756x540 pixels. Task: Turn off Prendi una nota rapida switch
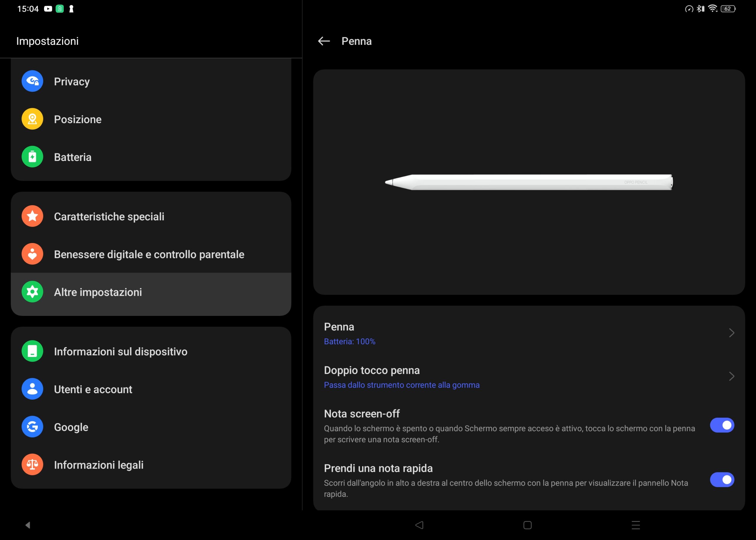point(722,480)
